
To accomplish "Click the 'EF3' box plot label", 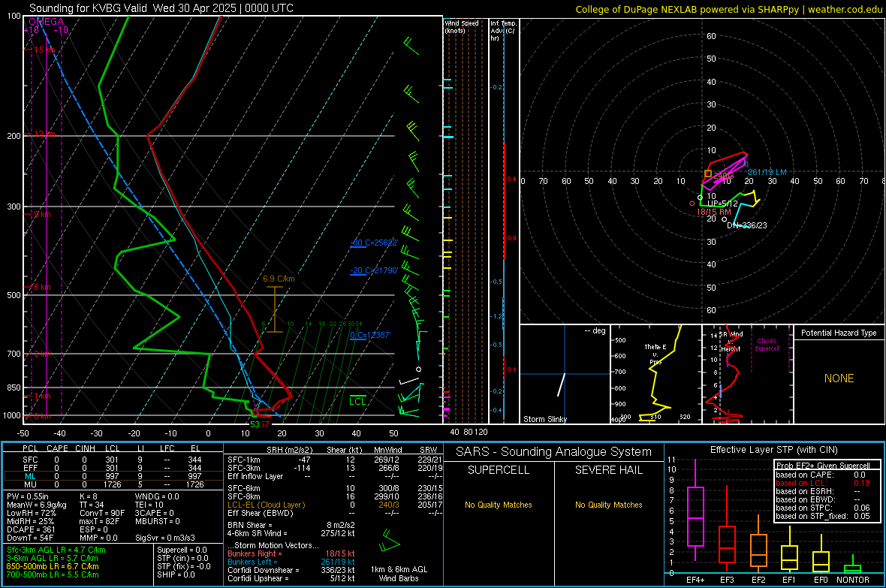I will [727, 580].
